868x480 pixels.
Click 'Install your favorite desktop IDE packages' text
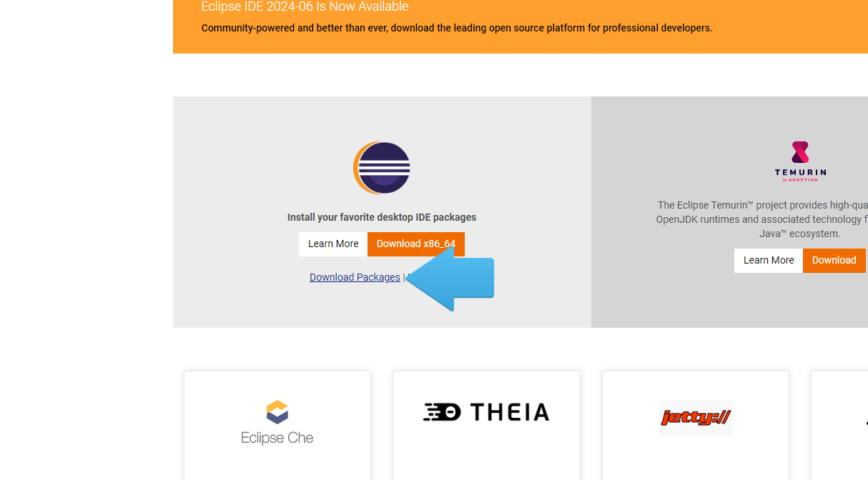coord(382,217)
